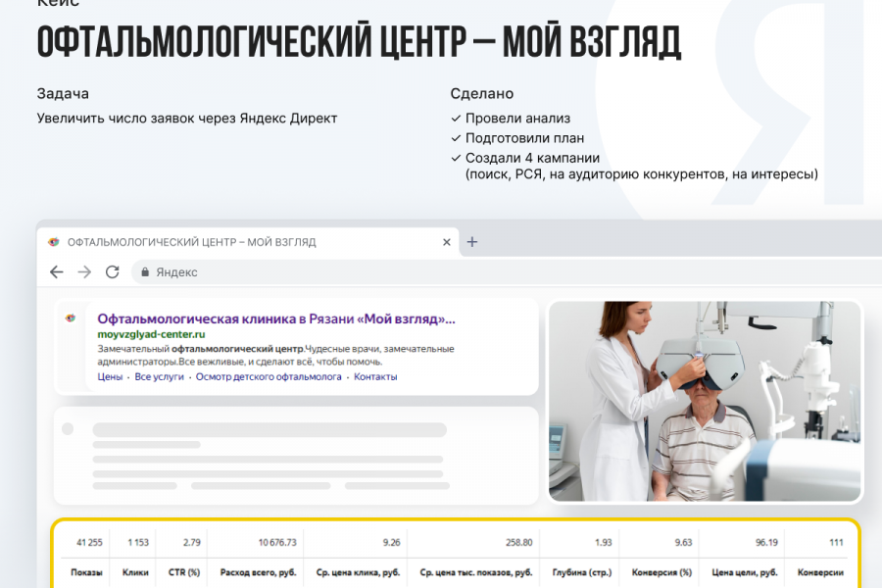The width and height of the screenshot is (882, 588).
Task: Click the 10 676.73 expense value
Action: [277, 542]
